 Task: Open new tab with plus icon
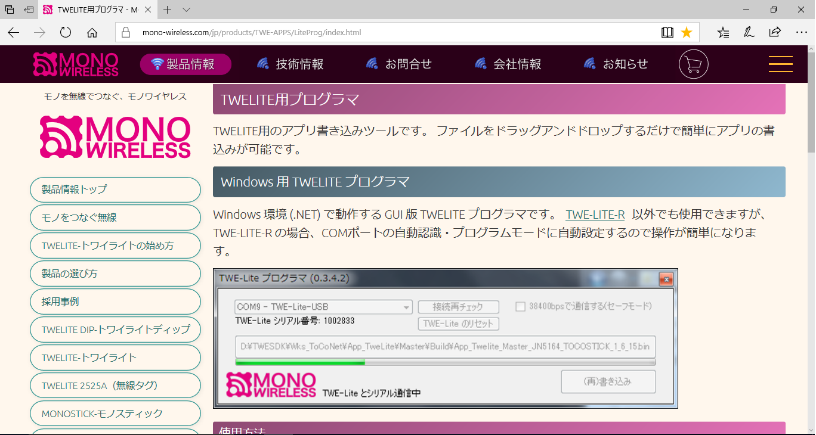tap(167, 9)
